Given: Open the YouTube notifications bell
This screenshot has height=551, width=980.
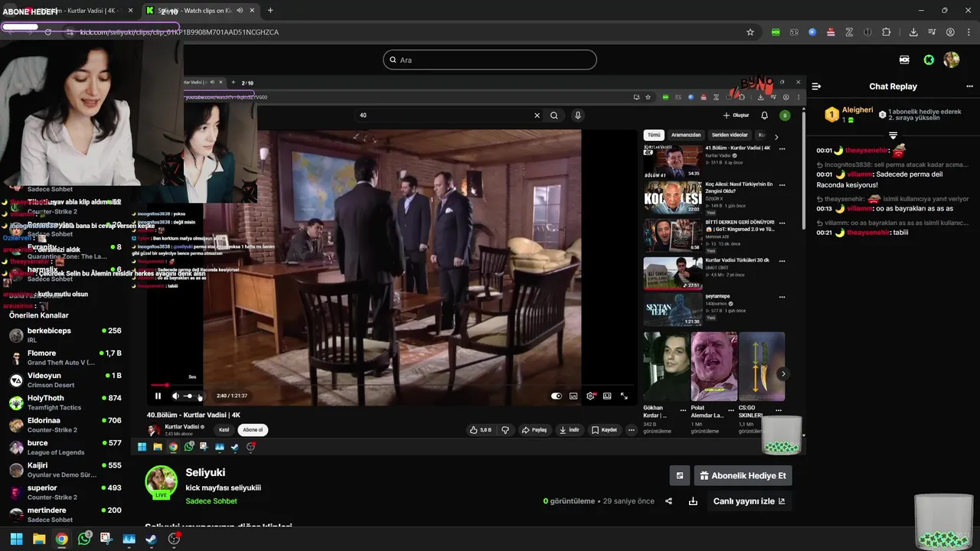Looking at the screenshot, I should [x=764, y=116].
